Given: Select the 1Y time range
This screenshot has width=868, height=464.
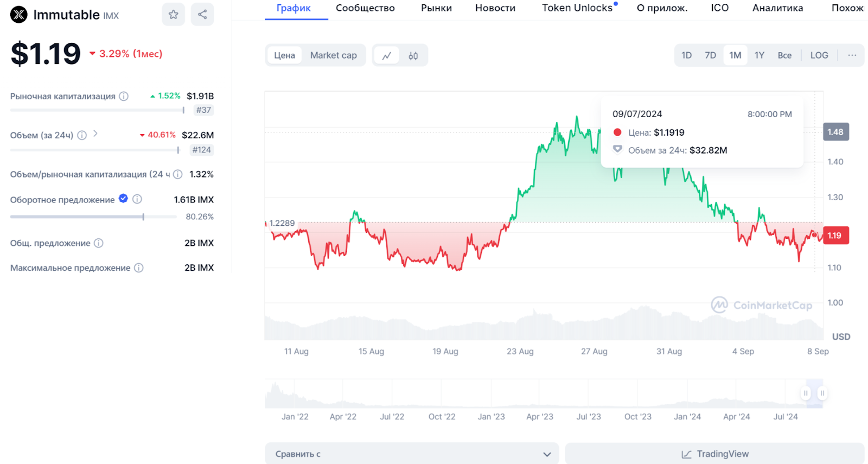Looking at the screenshot, I should coord(759,55).
